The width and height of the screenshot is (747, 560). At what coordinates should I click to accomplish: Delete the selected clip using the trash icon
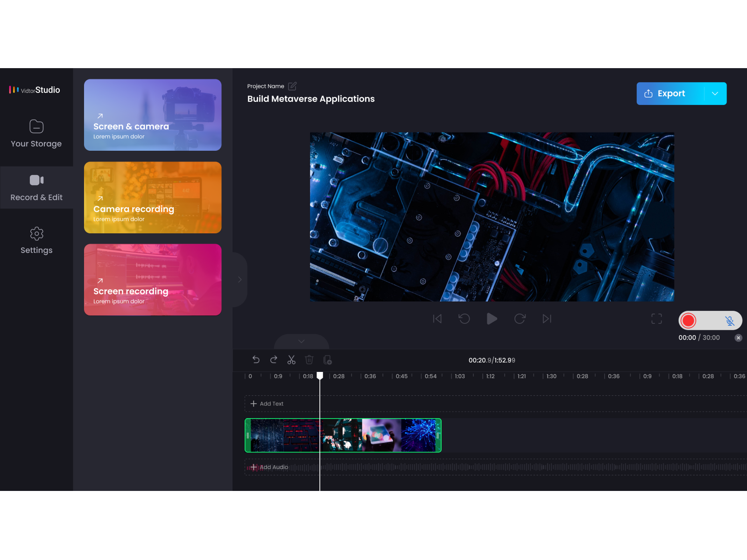pyautogui.click(x=309, y=360)
